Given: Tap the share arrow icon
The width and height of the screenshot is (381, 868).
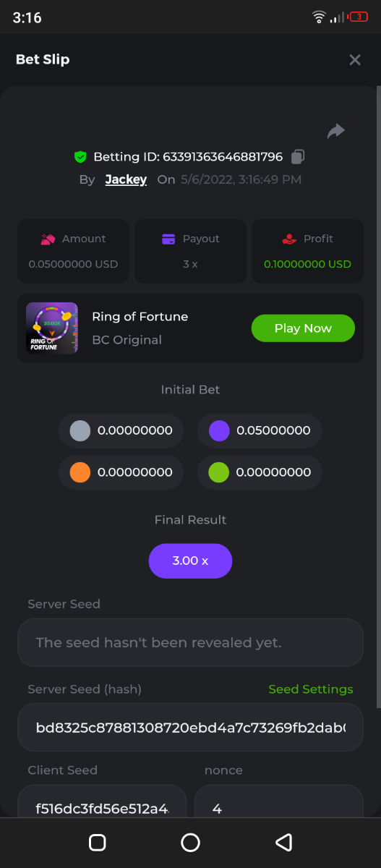Looking at the screenshot, I should [335, 131].
